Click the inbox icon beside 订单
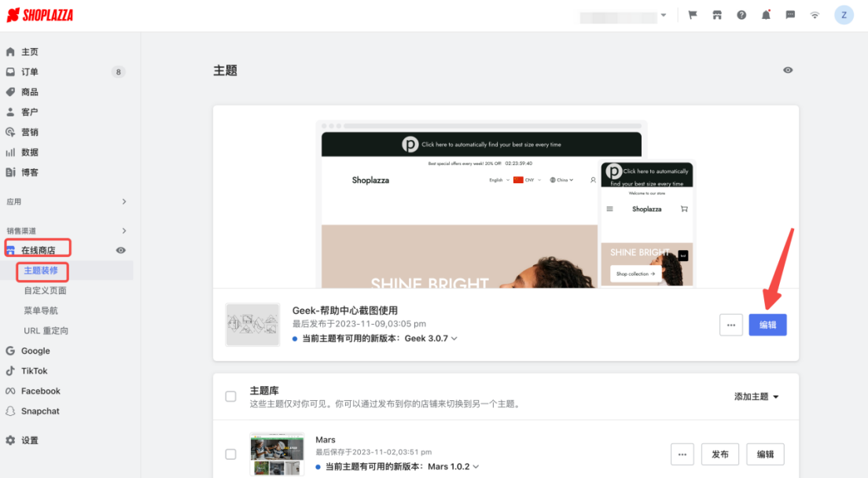This screenshot has height=478, width=868. click(10, 72)
